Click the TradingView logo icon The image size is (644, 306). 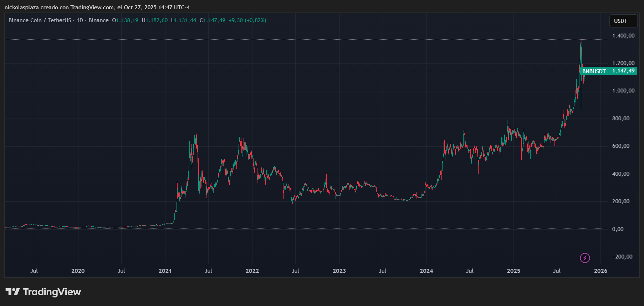click(12, 292)
